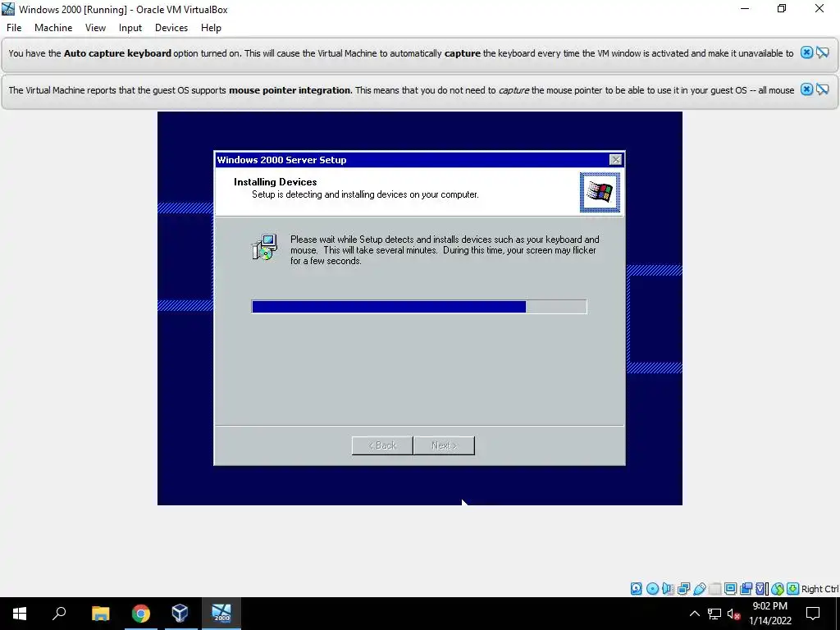This screenshot has height=630, width=840.
Task: Click the network adapters status icon
Action: click(683, 589)
